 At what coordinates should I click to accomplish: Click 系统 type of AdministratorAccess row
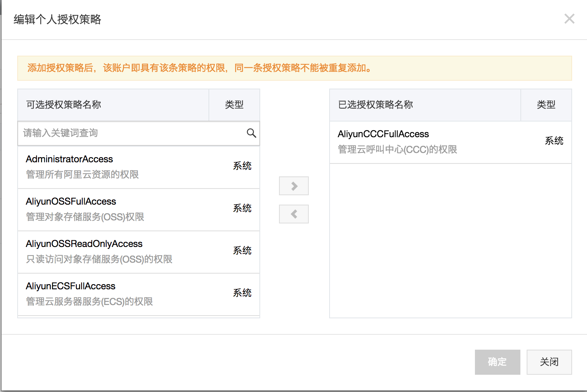click(x=242, y=166)
